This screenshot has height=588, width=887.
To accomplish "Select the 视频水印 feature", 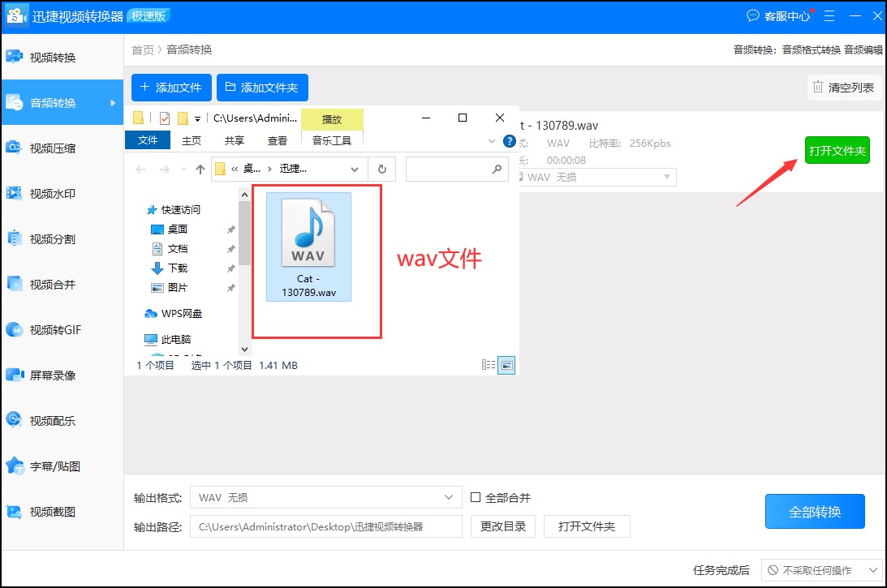I will 61,193.
